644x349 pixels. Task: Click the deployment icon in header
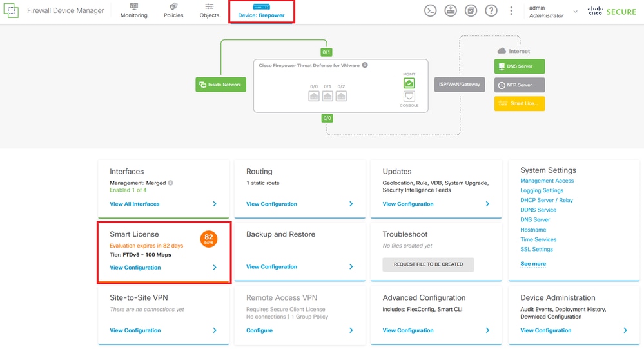click(451, 11)
